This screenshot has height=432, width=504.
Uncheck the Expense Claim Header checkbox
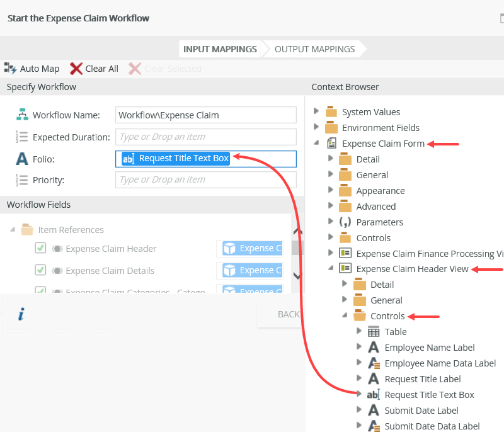pos(40,248)
